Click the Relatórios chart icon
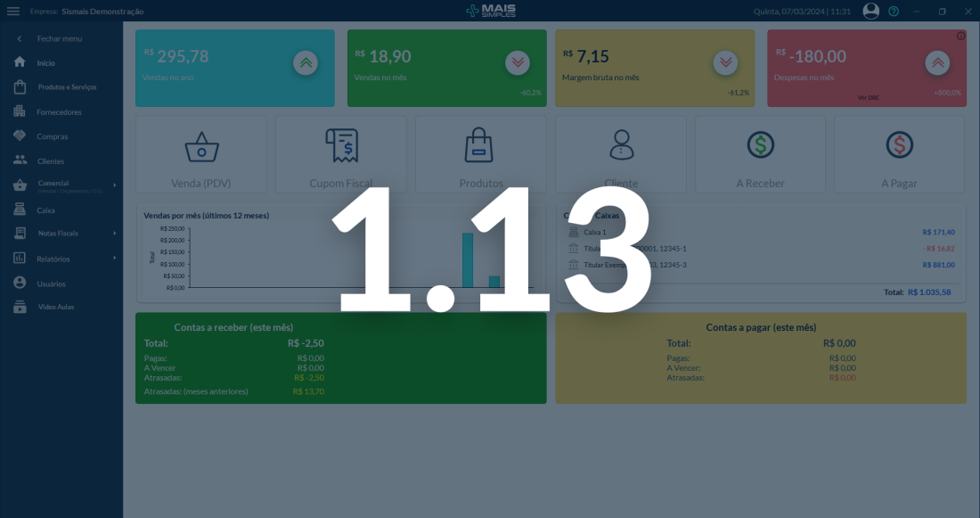 pos(20,258)
